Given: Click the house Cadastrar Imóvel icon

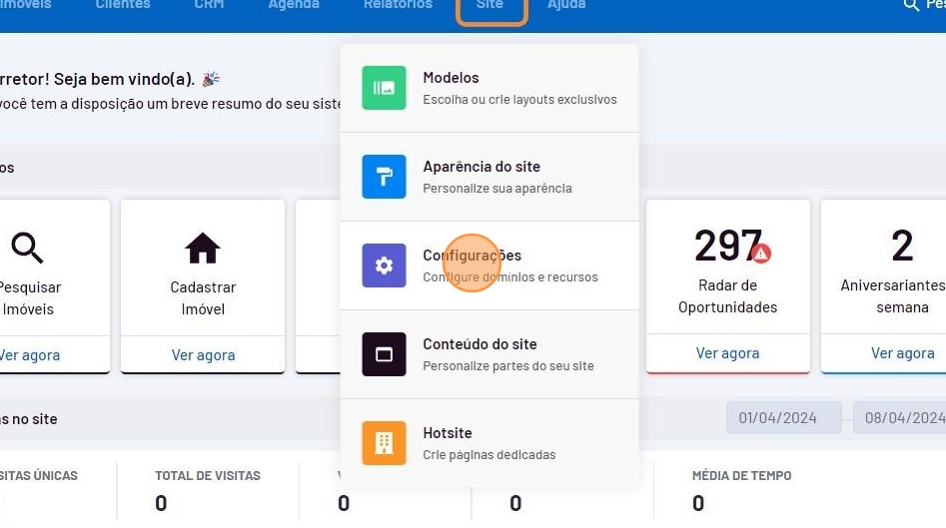Looking at the screenshot, I should click(x=203, y=247).
